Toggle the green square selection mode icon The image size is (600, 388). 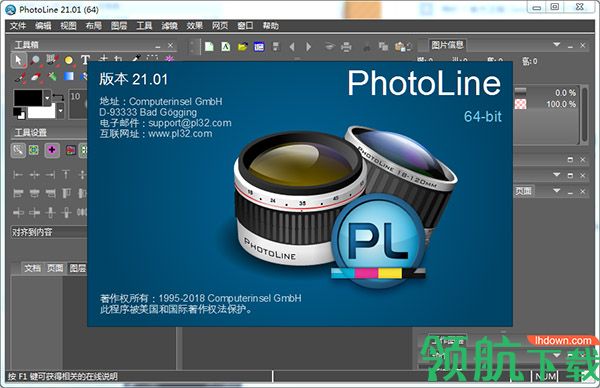point(34,150)
